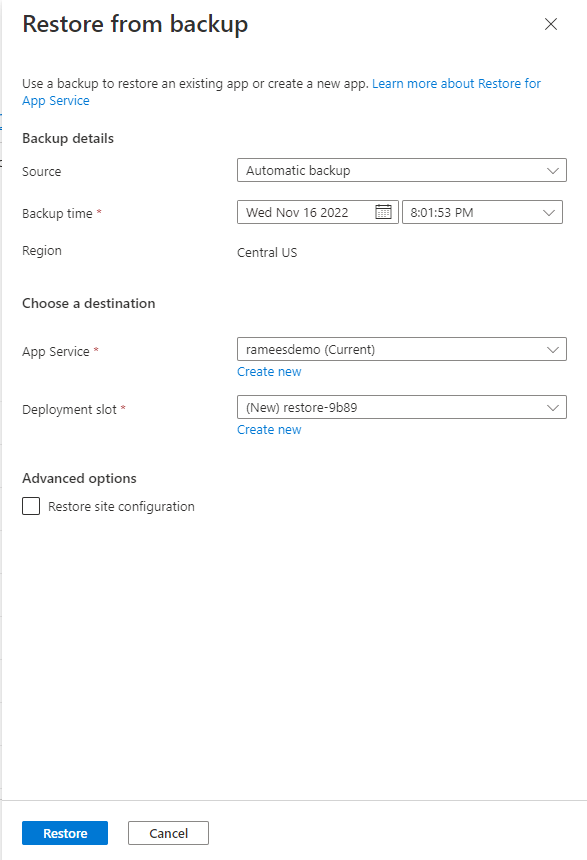Image resolution: width=587 pixels, height=860 pixels.
Task: Click Create new under Deployment slot
Action: point(269,430)
